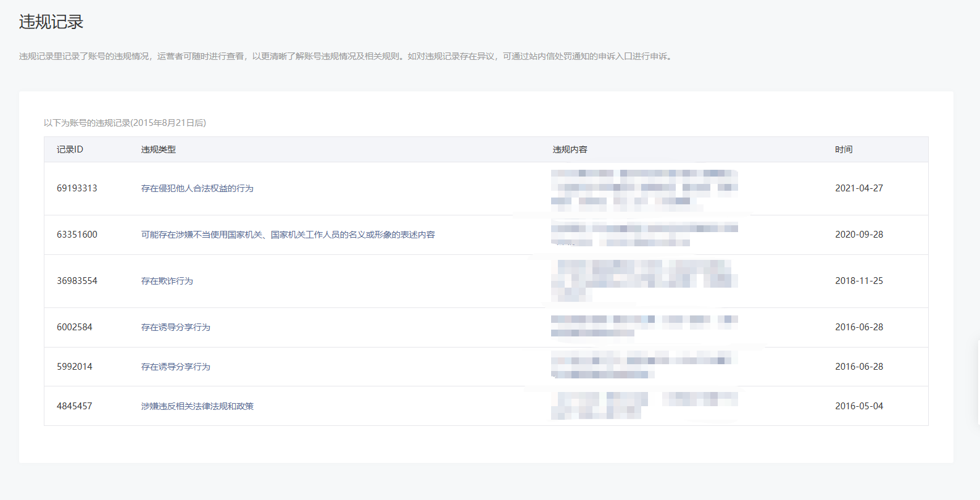Select record ID 63351600
This screenshot has width=980, height=500.
pos(77,235)
